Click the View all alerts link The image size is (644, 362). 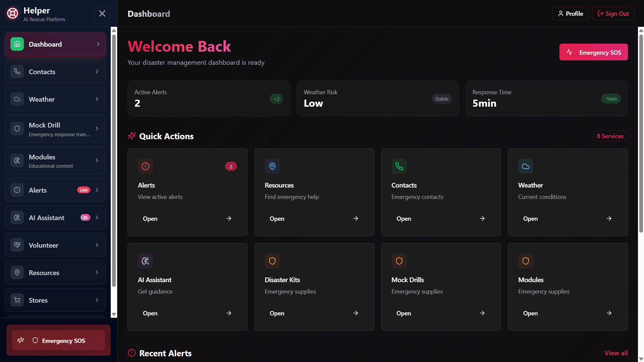[x=616, y=353]
